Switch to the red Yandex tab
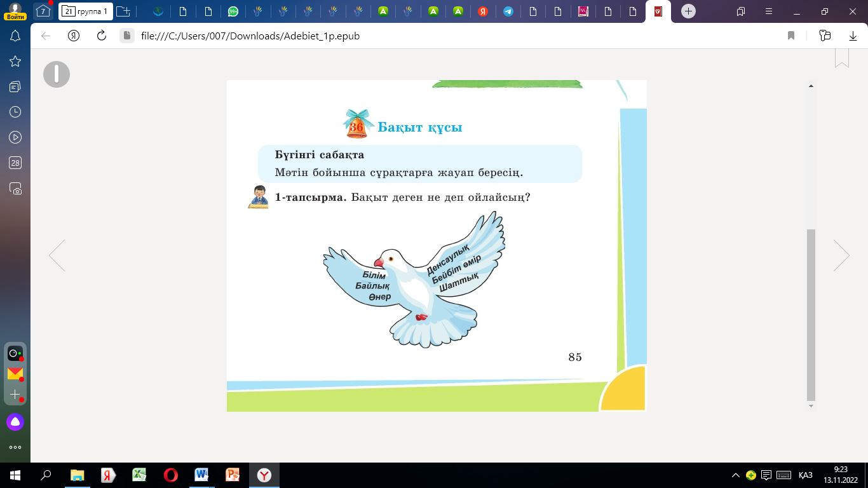This screenshot has height=488, width=868. (x=483, y=11)
